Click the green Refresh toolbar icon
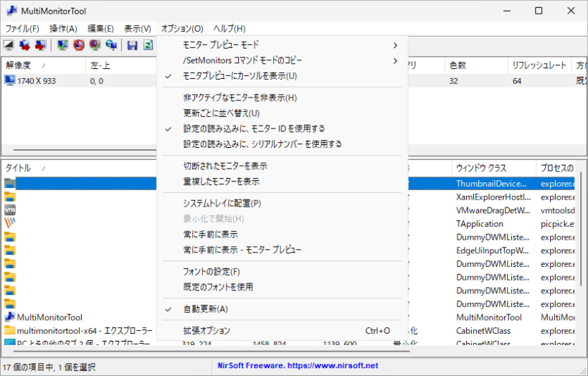588x376 pixels. point(148,45)
